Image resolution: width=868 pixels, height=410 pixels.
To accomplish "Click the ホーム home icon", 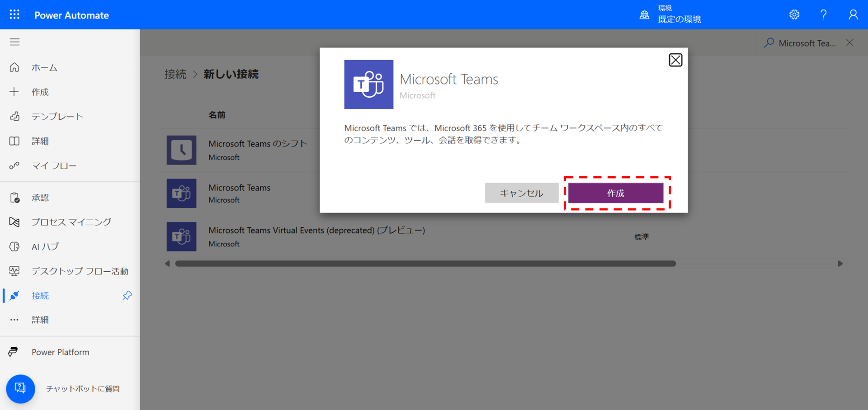I will (14, 67).
